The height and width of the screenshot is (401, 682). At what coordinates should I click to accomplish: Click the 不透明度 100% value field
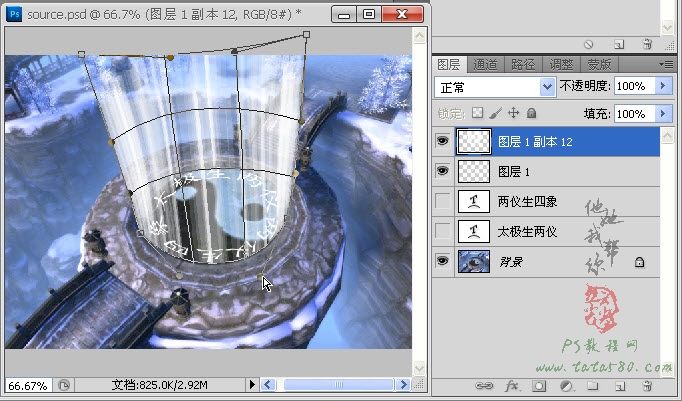click(634, 86)
